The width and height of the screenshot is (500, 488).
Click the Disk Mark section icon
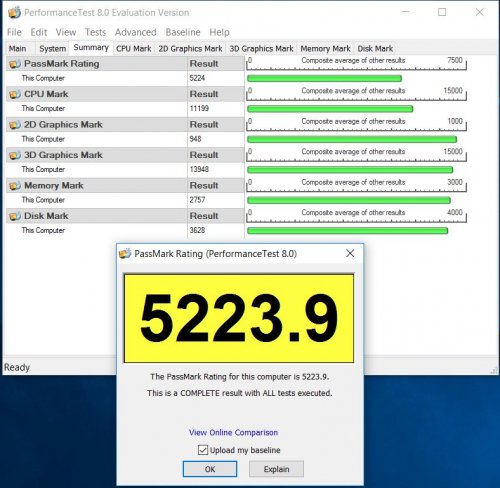click(15, 216)
